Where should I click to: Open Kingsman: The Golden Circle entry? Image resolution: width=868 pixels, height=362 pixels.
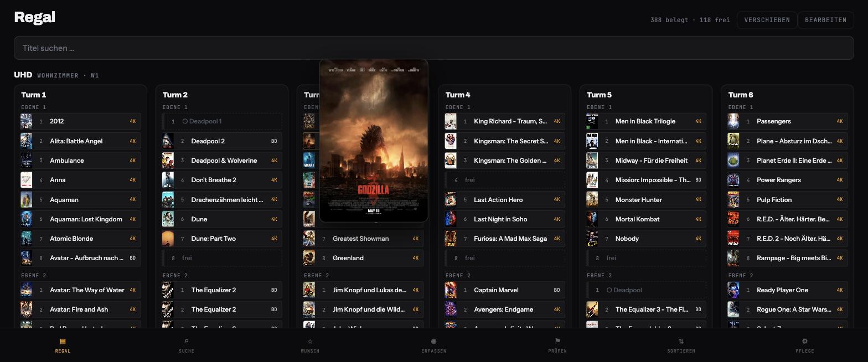point(505,161)
